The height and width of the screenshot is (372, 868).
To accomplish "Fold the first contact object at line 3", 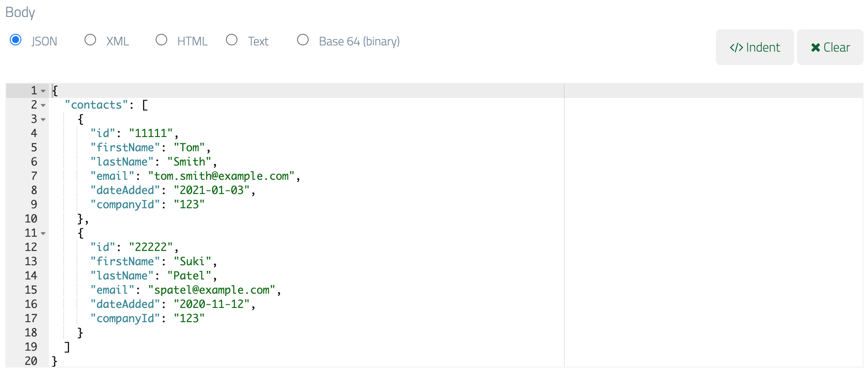I will pos(43,120).
